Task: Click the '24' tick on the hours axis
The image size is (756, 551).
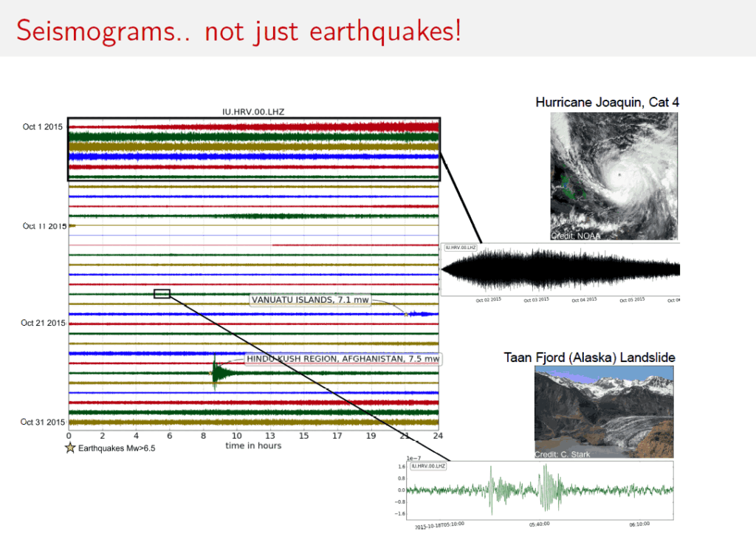Action: (438, 436)
